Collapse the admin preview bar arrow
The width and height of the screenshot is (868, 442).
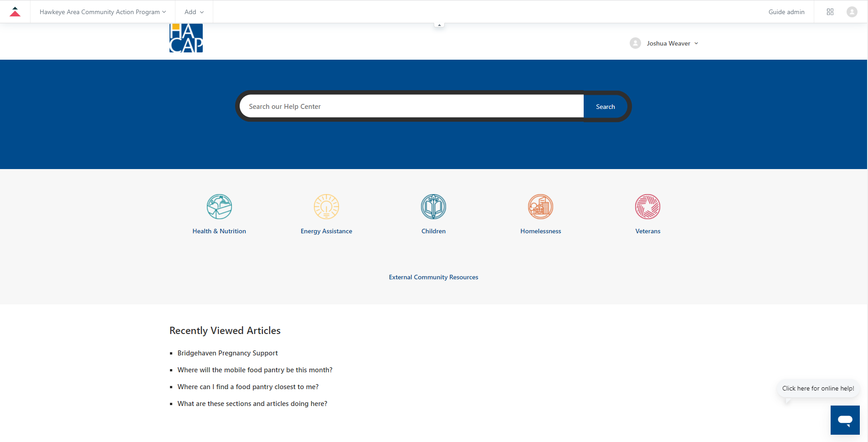439,25
